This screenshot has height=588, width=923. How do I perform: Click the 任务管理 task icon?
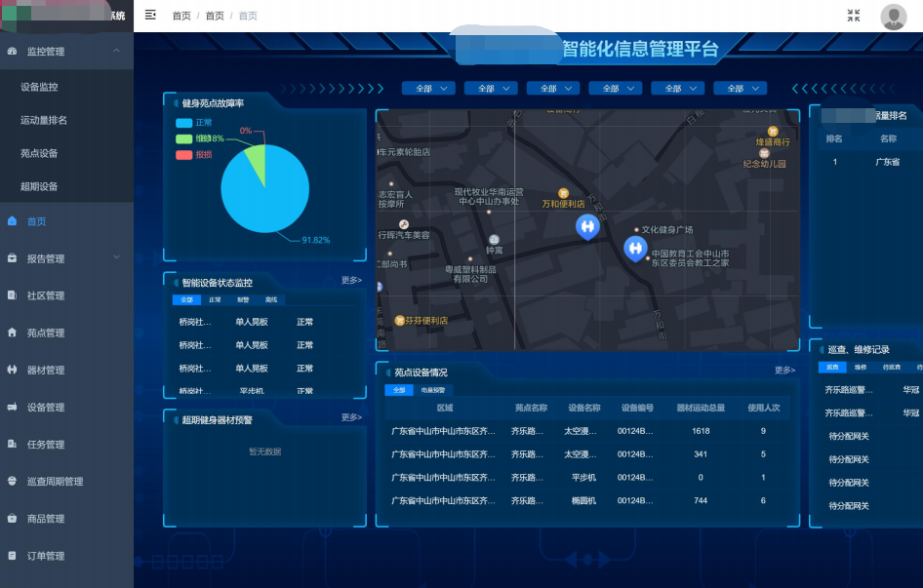tap(12, 444)
